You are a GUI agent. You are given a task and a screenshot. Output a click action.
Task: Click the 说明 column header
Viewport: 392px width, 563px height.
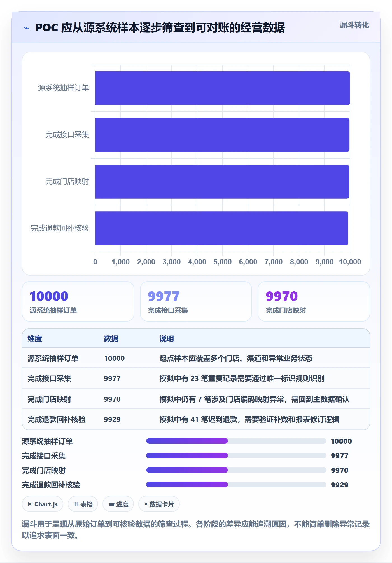pyautogui.click(x=167, y=339)
